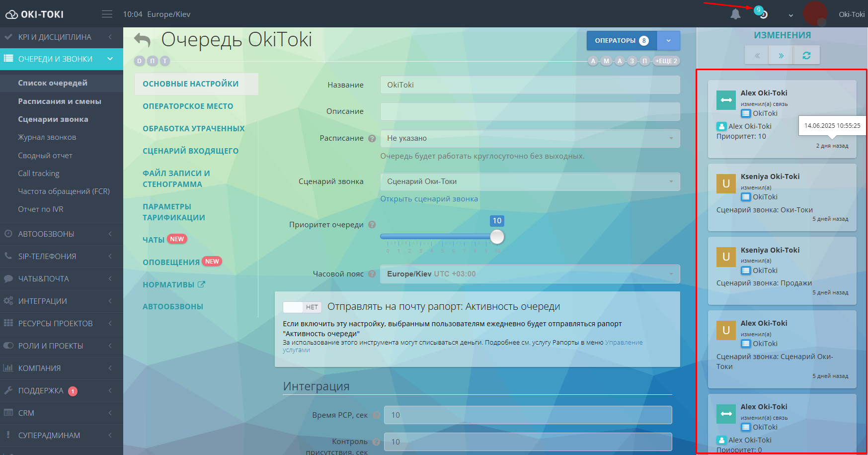Click the Компания chart icon

(8, 368)
